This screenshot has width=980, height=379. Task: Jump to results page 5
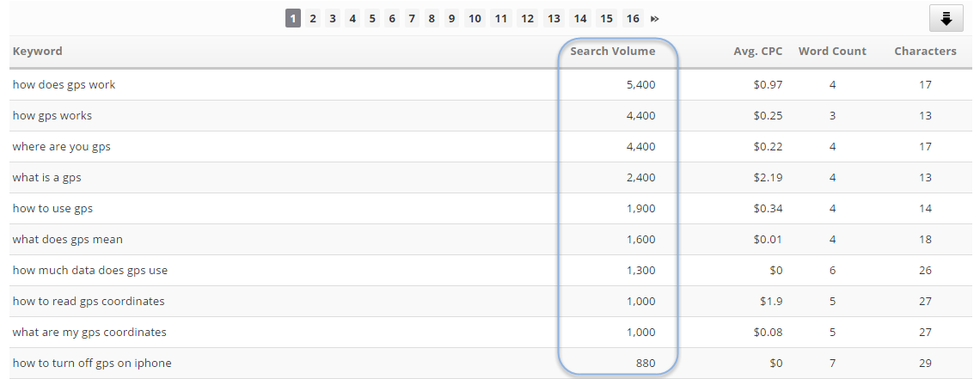pos(371,18)
